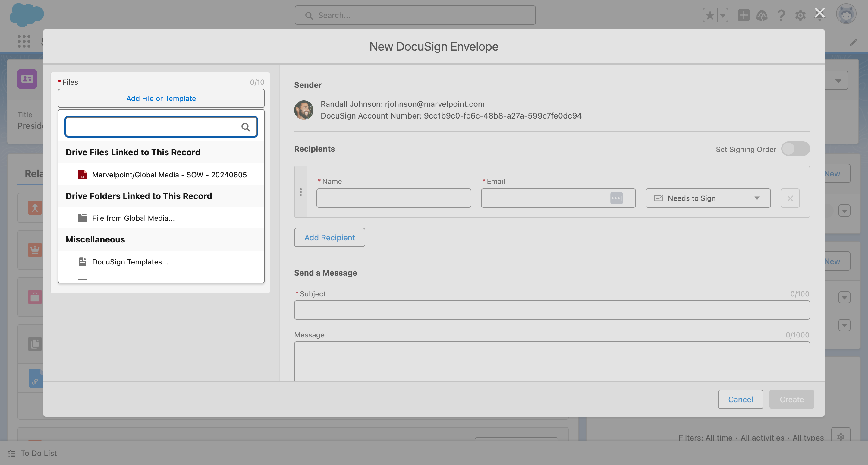Click the PDF icon for the Marvelpoint SOW file

(83, 175)
